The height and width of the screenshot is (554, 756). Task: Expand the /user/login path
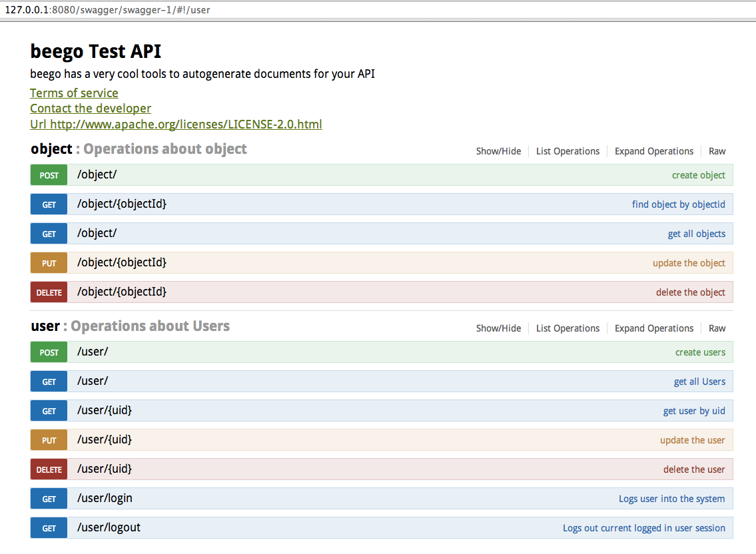105,498
